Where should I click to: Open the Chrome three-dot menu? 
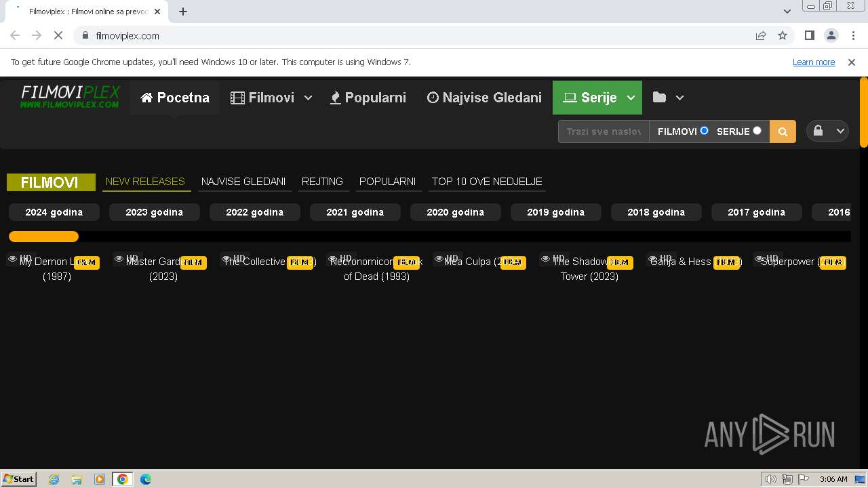pyautogui.click(x=852, y=35)
